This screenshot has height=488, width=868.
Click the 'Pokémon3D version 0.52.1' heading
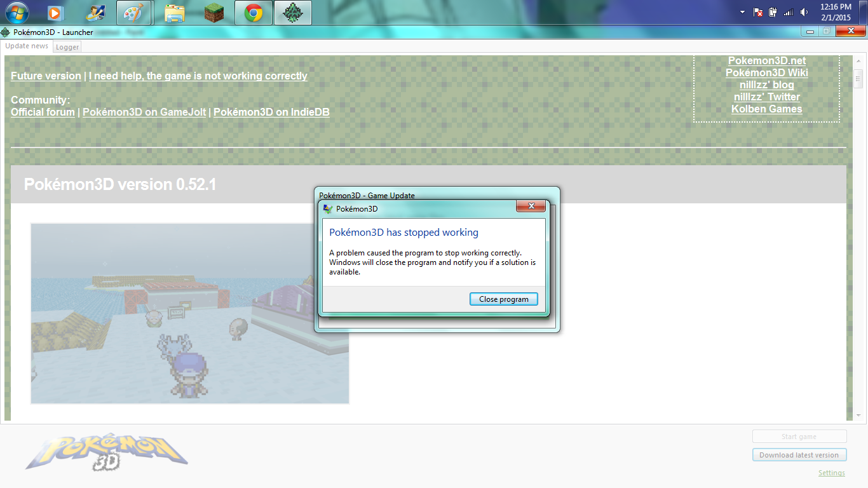coord(120,184)
